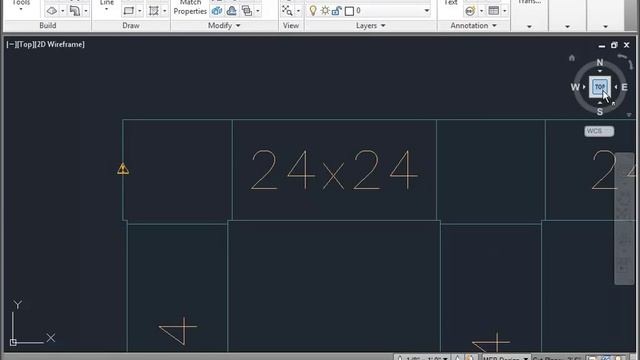Open dropdown arrow beside duct elbow tool
Screen dimensions: 640x360
coord(86,11)
